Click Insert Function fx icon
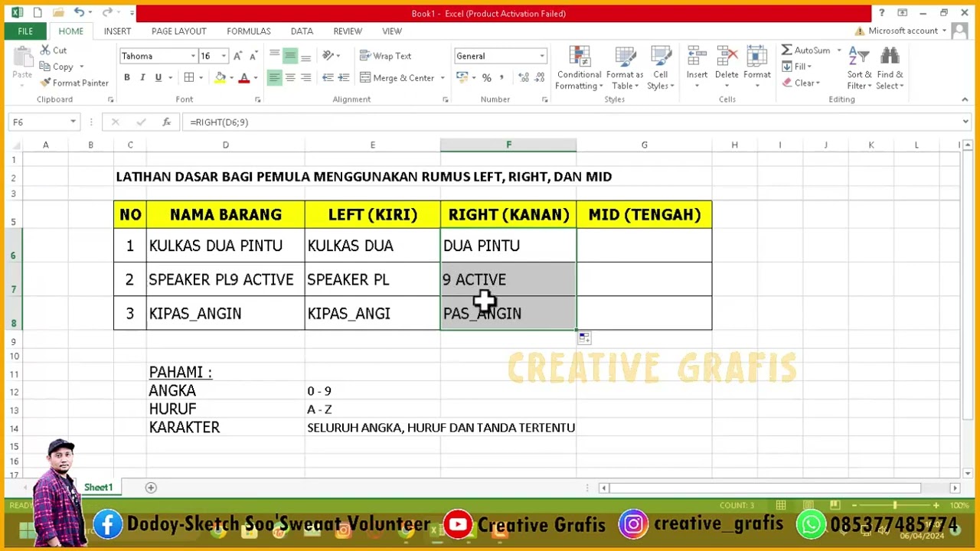 coord(166,122)
